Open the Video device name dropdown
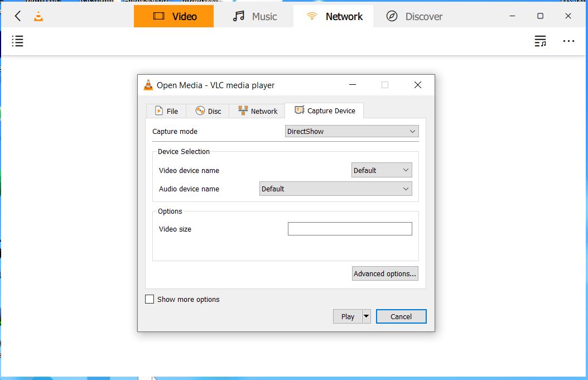Screen dimensions: 588x380 click(382, 170)
